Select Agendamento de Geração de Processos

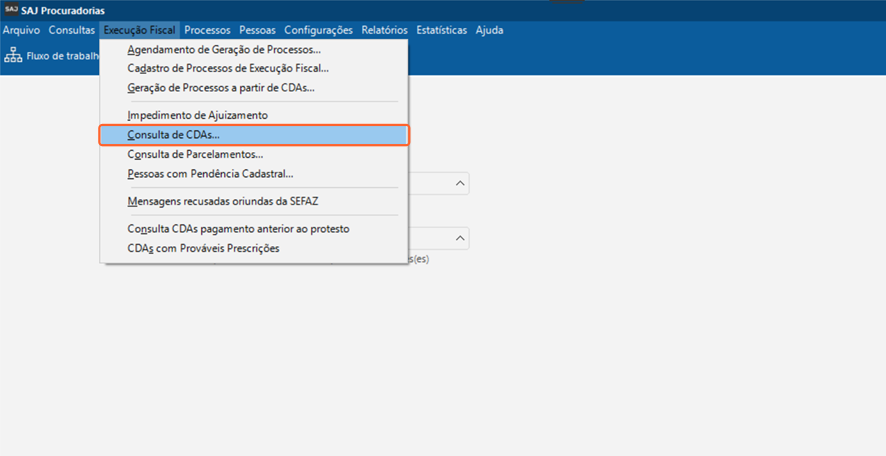click(224, 50)
